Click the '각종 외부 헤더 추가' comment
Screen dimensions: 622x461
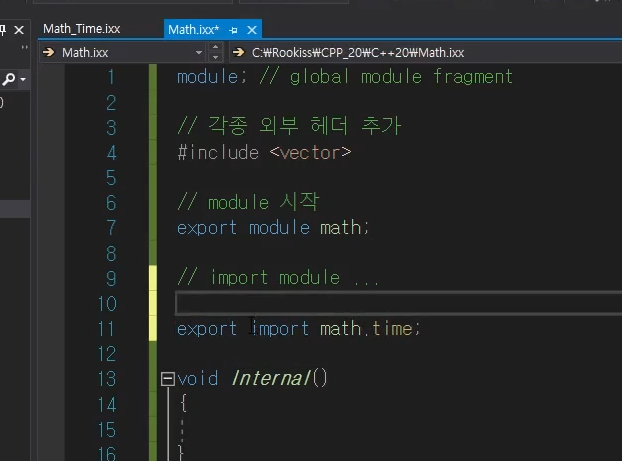[305, 127]
